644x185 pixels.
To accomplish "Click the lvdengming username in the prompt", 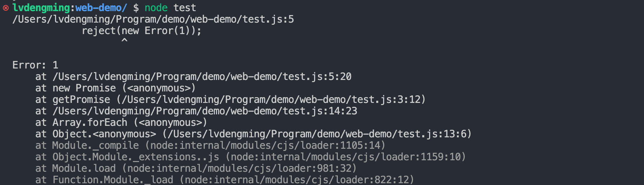I will point(41,8).
